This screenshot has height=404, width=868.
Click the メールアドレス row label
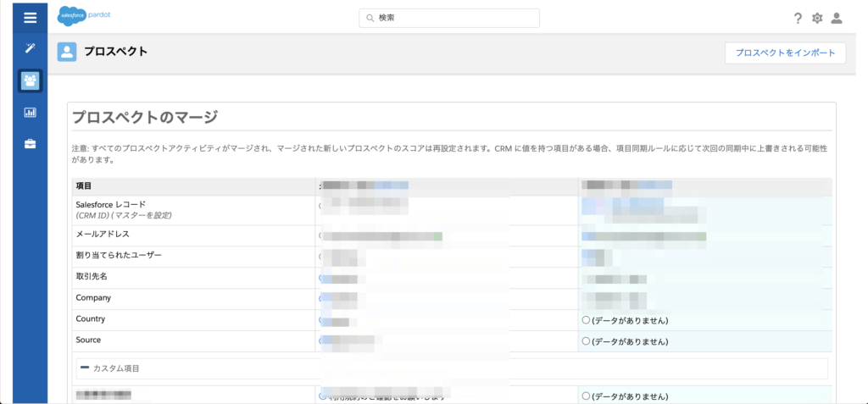[x=103, y=234]
